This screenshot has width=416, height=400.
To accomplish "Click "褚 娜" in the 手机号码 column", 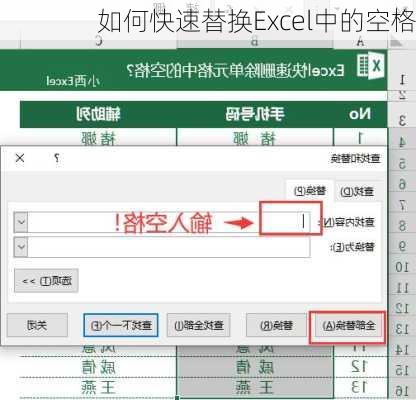I will pos(255,138).
